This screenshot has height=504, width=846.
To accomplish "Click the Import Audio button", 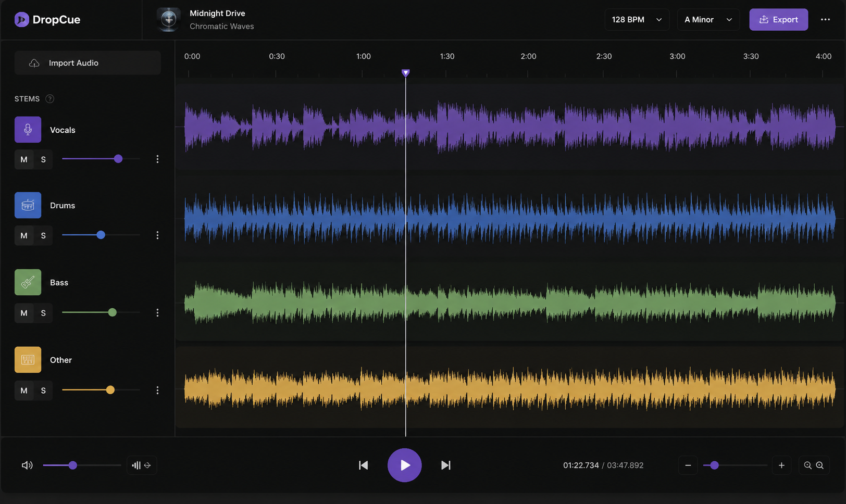I will click(88, 63).
